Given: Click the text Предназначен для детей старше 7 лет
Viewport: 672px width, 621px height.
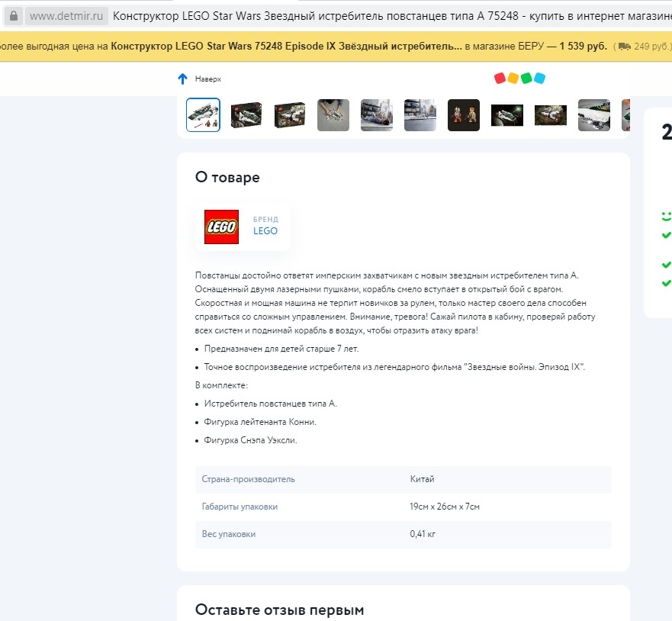Looking at the screenshot, I should pos(281,349).
